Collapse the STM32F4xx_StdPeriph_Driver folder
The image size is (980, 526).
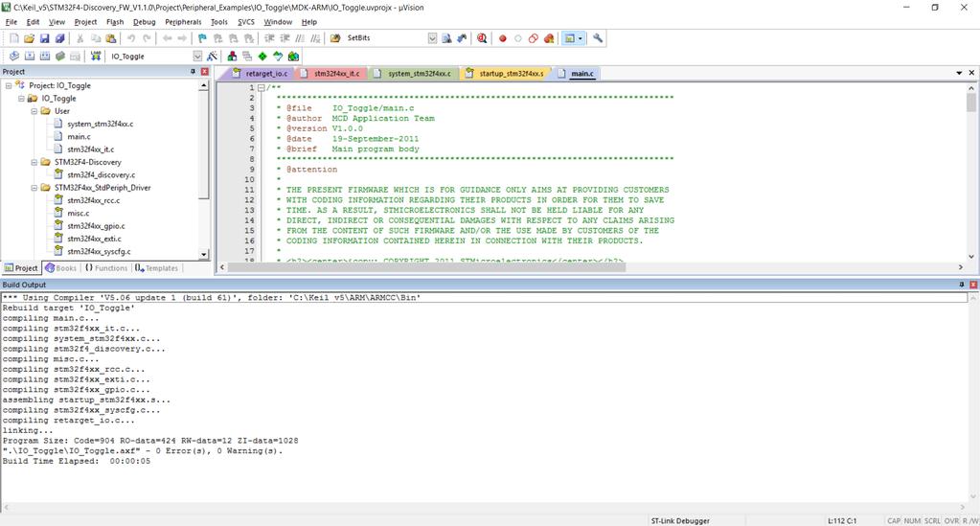coord(34,188)
